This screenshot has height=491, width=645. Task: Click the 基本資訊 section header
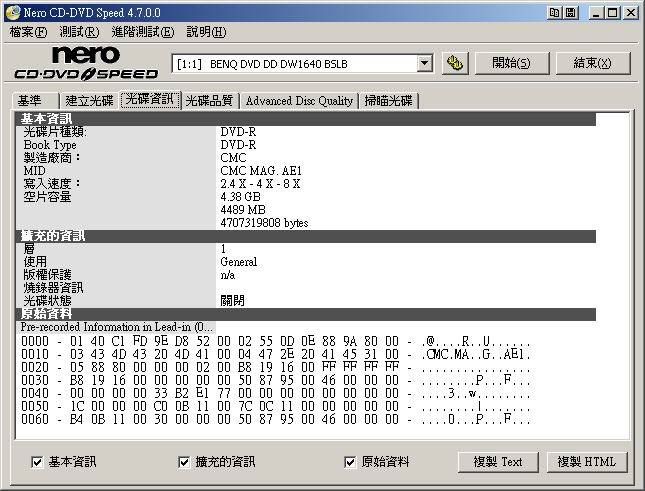(306, 119)
